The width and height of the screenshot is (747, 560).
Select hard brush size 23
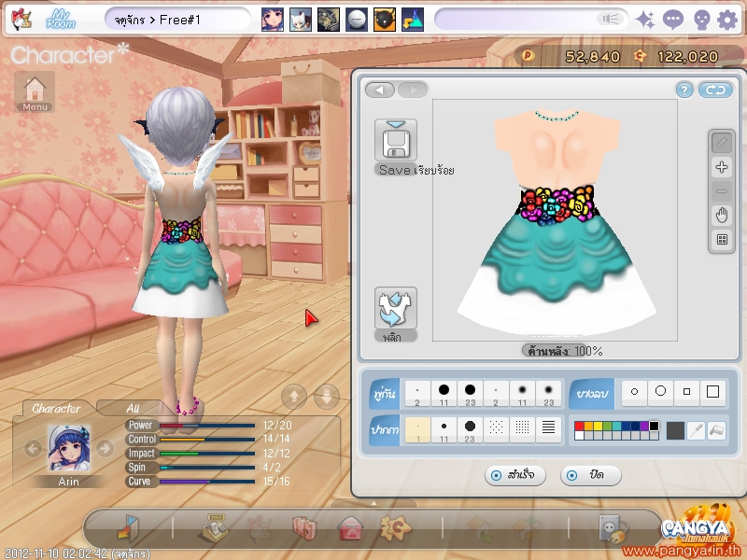[x=470, y=393]
